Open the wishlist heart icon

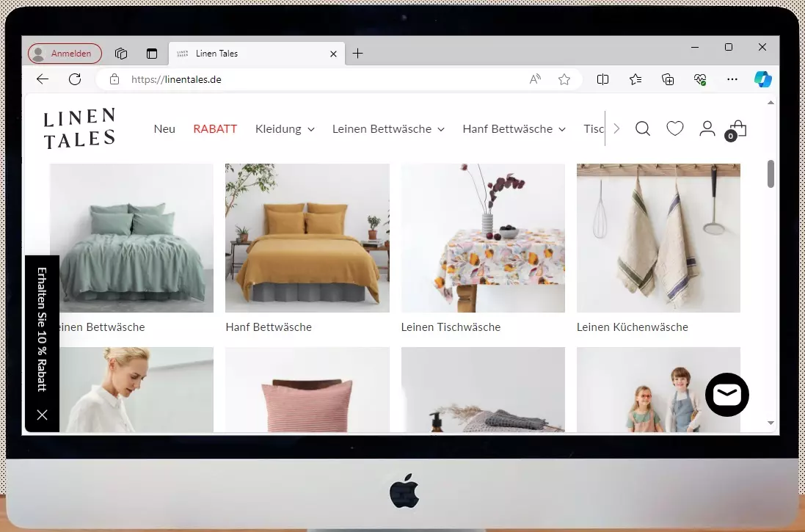click(x=674, y=129)
